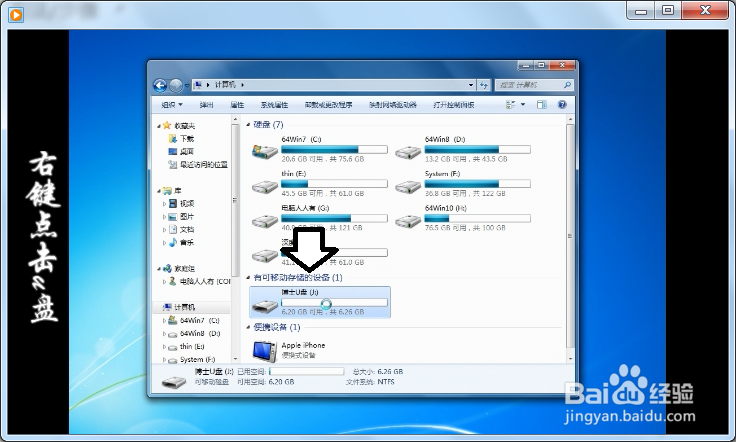Select thin (E:) in navigation tree
The image size is (736, 442).
pyautogui.click(x=192, y=346)
